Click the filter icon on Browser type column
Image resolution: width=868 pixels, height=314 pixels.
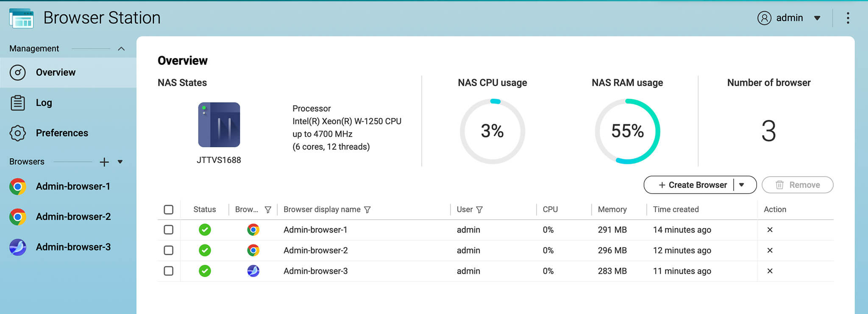(x=268, y=210)
